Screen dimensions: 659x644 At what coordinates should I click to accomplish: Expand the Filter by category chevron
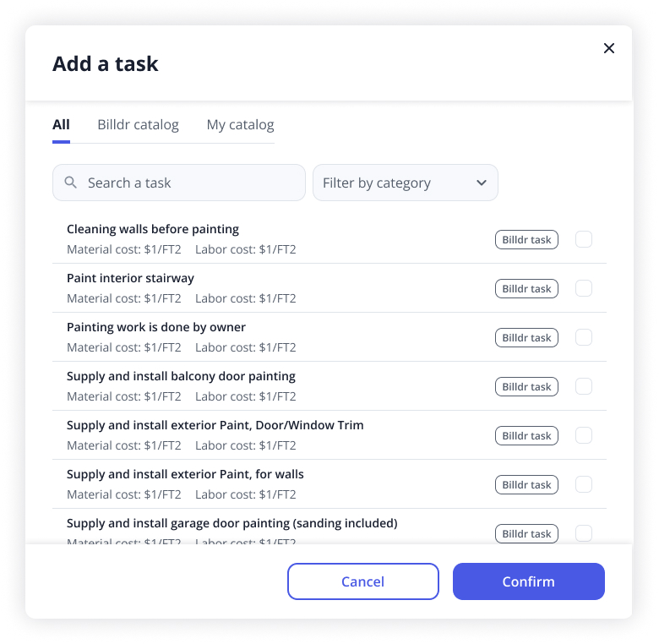[482, 183]
